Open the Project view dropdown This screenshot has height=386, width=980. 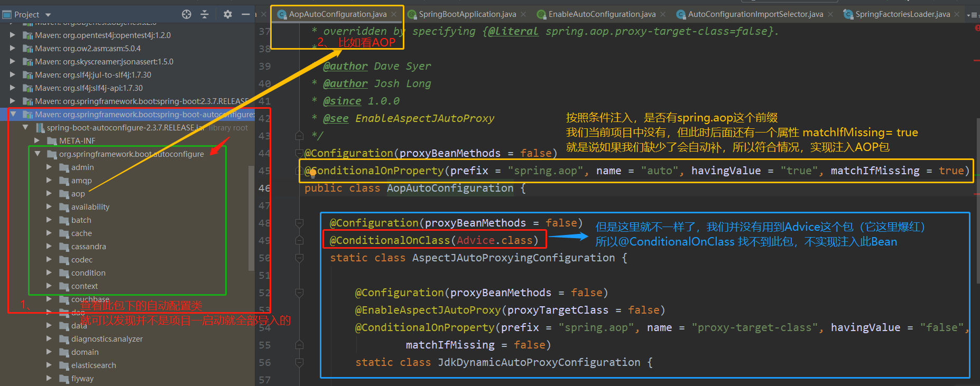tap(48, 15)
